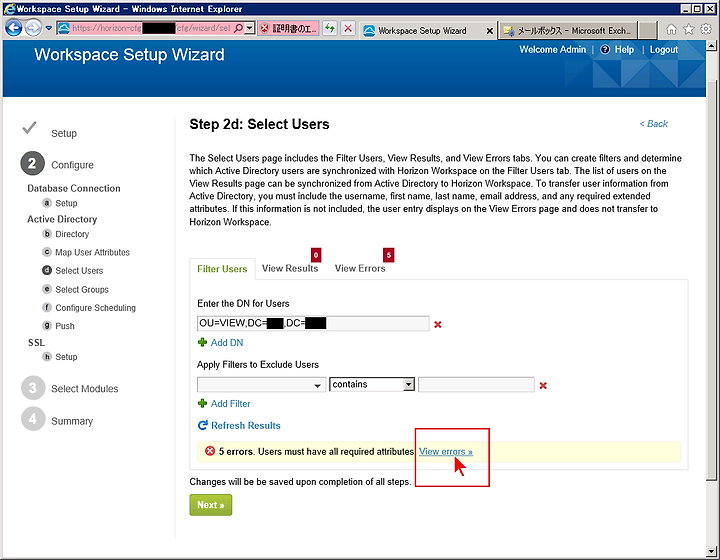720x560 pixels.
Task: Click the browser Home icon
Action: (x=671, y=29)
